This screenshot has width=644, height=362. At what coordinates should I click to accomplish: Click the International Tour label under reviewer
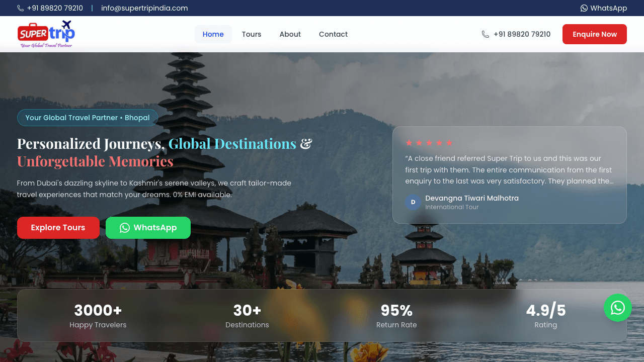452,207
